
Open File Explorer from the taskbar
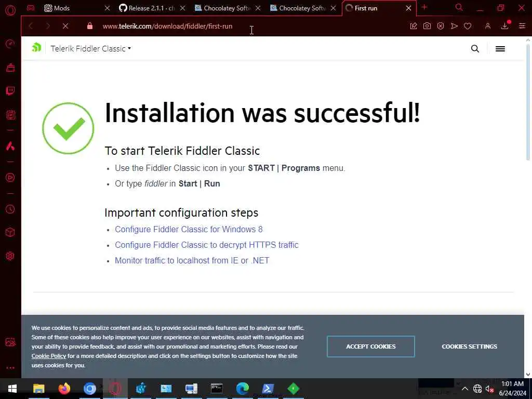38,389
